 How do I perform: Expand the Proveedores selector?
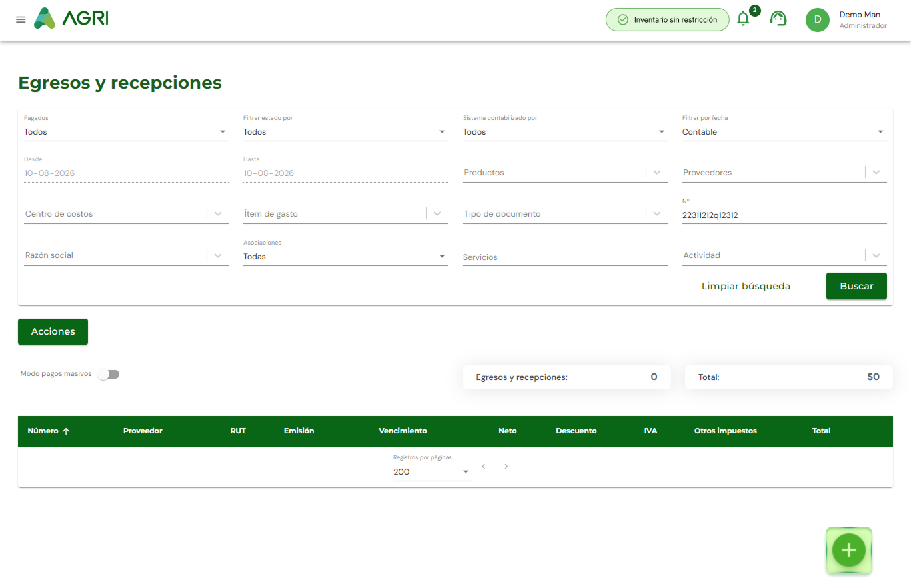coord(876,173)
